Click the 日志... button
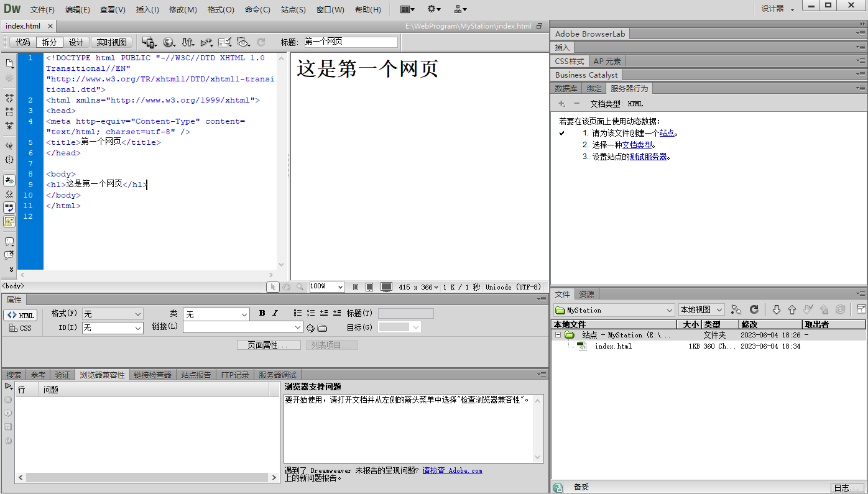This screenshot has height=494, width=868. point(847,488)
